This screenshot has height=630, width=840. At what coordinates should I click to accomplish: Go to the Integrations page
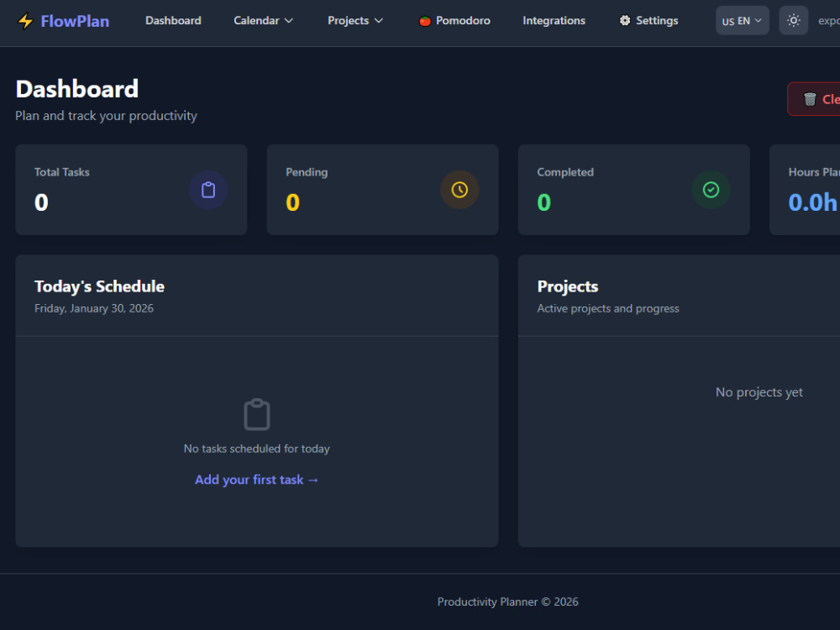tap(554, 20)
